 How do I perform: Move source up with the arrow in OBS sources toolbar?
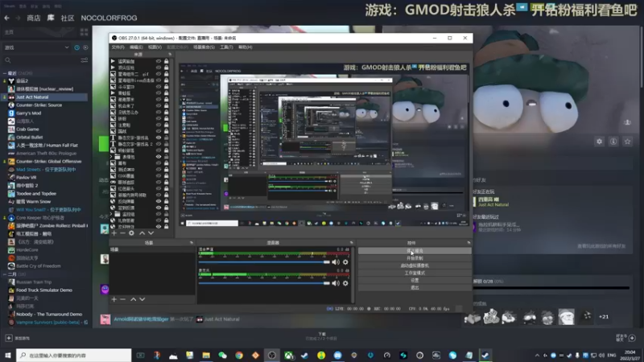tap(142, 233)
